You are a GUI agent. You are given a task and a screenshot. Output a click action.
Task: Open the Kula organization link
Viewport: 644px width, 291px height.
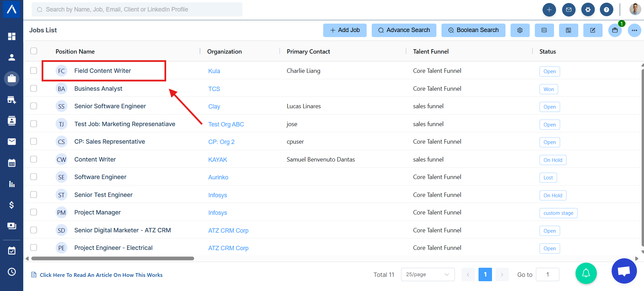tap(214, 71)
